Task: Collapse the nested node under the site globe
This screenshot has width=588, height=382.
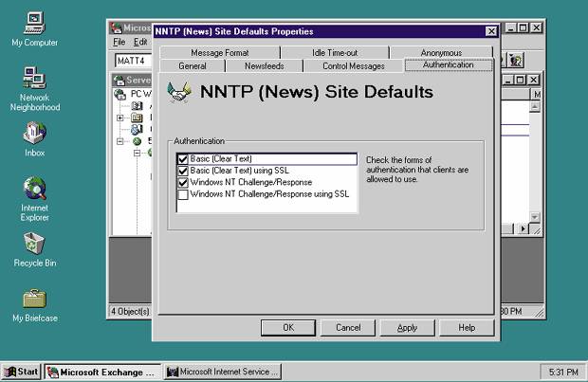Action: (138, 153)
